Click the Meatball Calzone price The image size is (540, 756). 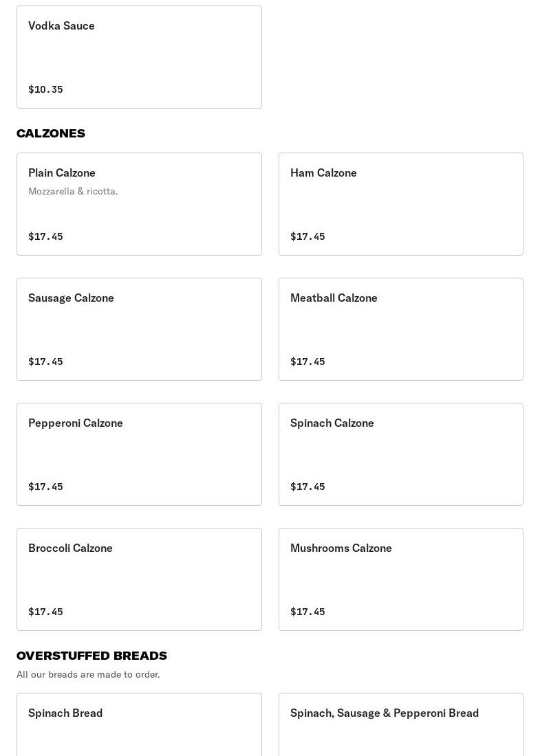coord(307,362)
